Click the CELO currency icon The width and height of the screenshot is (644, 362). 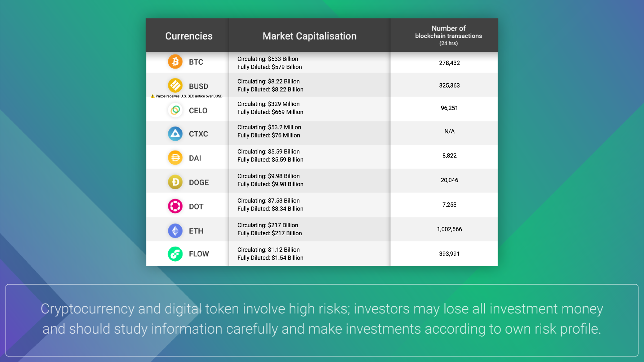[x=175, y=110]
